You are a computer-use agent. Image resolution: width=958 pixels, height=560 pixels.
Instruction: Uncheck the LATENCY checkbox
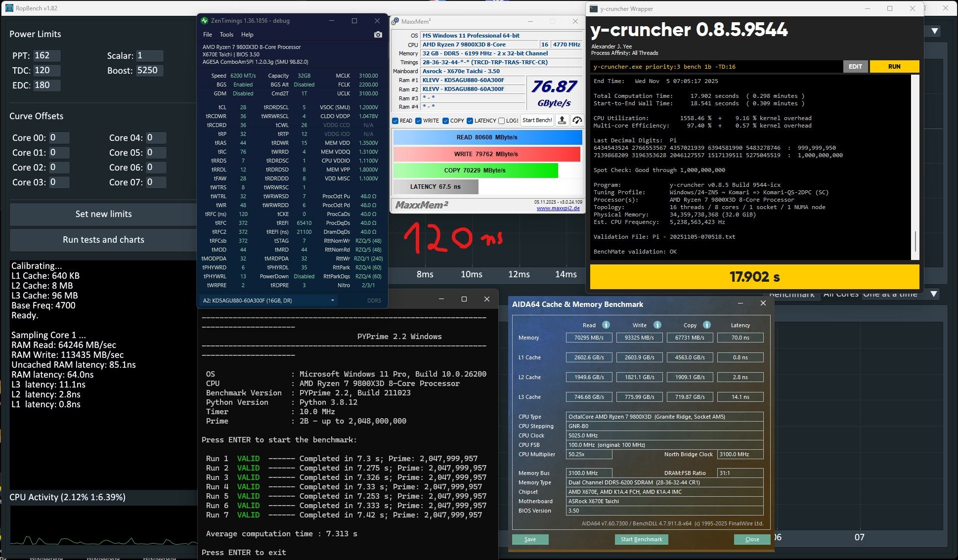point(470,121)
